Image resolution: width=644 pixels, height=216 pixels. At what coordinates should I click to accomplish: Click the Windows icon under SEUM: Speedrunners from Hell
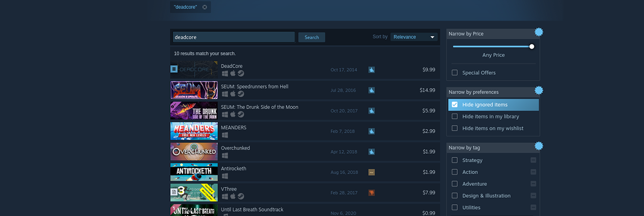point(225,93)
